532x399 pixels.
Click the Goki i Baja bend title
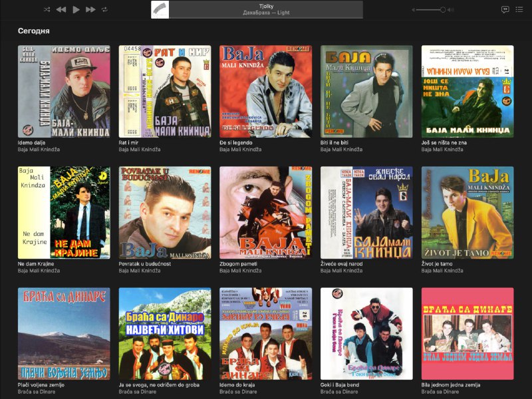[x=340, y=385]
